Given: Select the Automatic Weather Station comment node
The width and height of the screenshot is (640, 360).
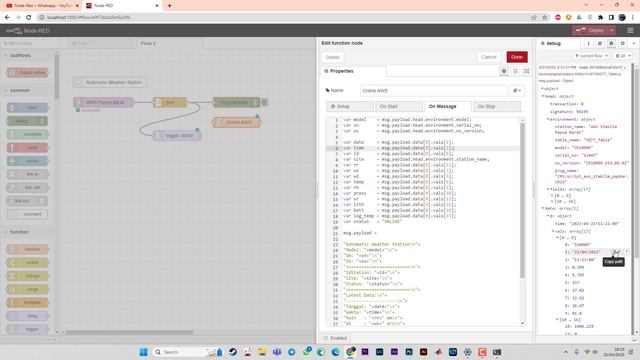Looking at the screenshot, I should coord(110,82).
